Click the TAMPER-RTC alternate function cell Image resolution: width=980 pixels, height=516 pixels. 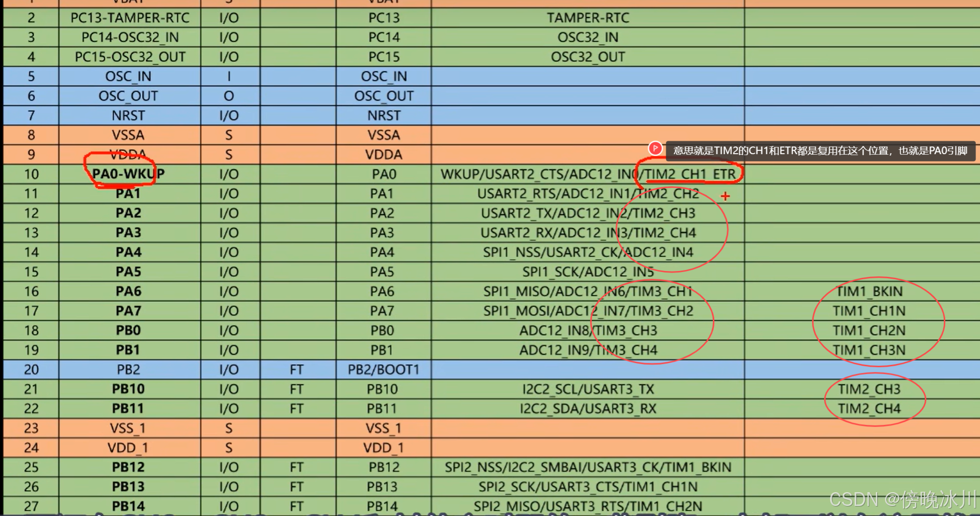(x=588, y=18)
